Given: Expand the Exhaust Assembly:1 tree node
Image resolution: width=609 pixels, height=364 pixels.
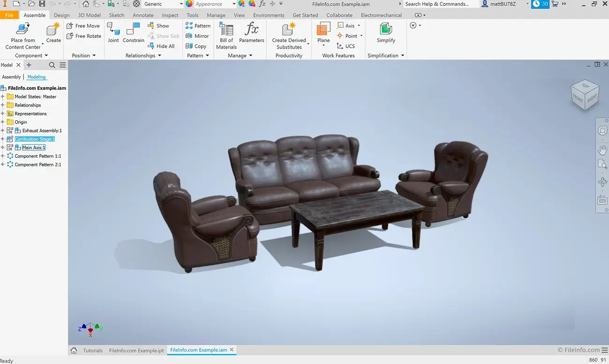Looking at the screenshot, I should (x=3, y=130).
